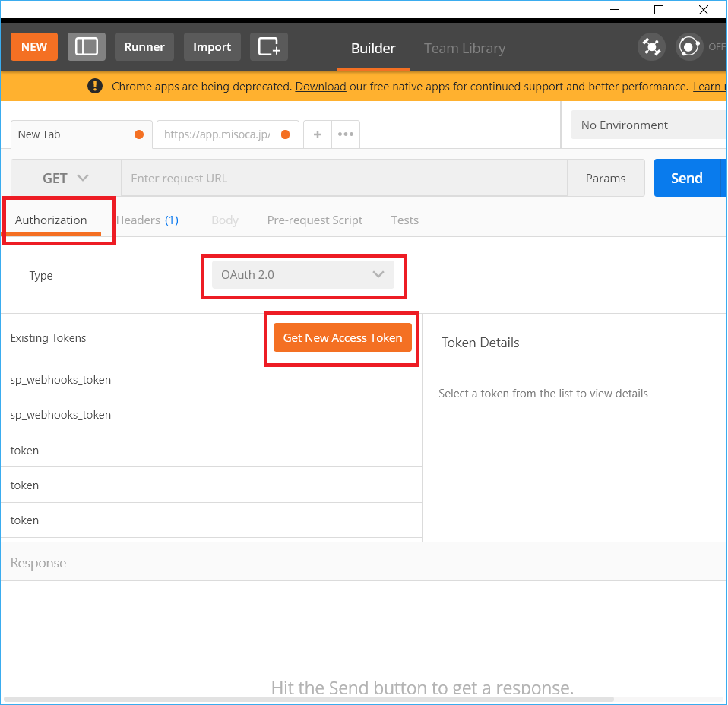The image size is (728, 705).
Task: Open the Headers (1) tab
Action: coord(147,220)
